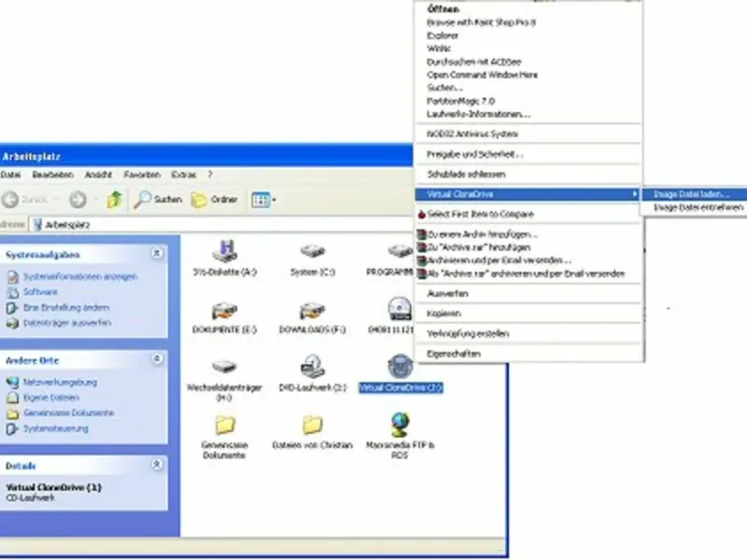Click the Back (Zurück) arrow button
Viewport: 747px width, 560px height.
(x=10, y=200)
